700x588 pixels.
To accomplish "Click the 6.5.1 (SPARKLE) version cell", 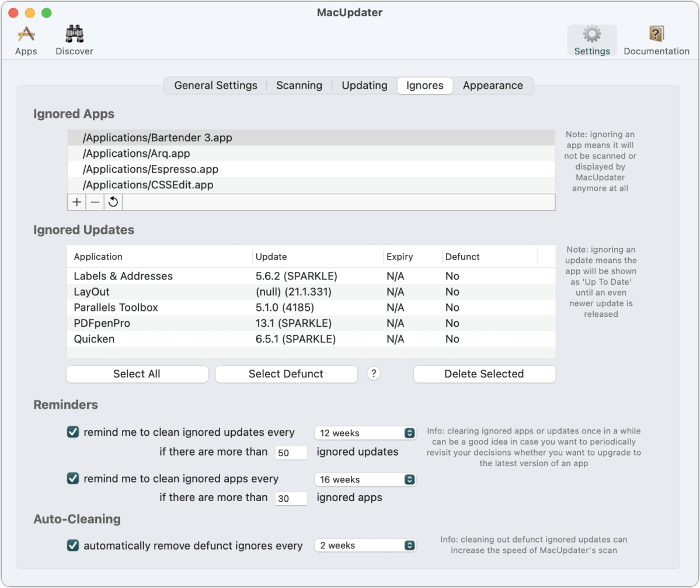I will click(295, 339).
